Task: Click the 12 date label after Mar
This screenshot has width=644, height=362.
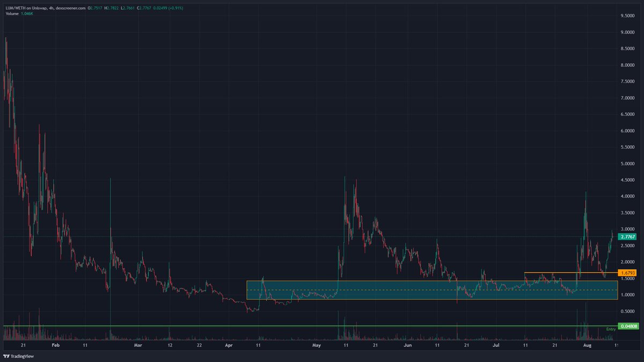Action: pos(170,346)
